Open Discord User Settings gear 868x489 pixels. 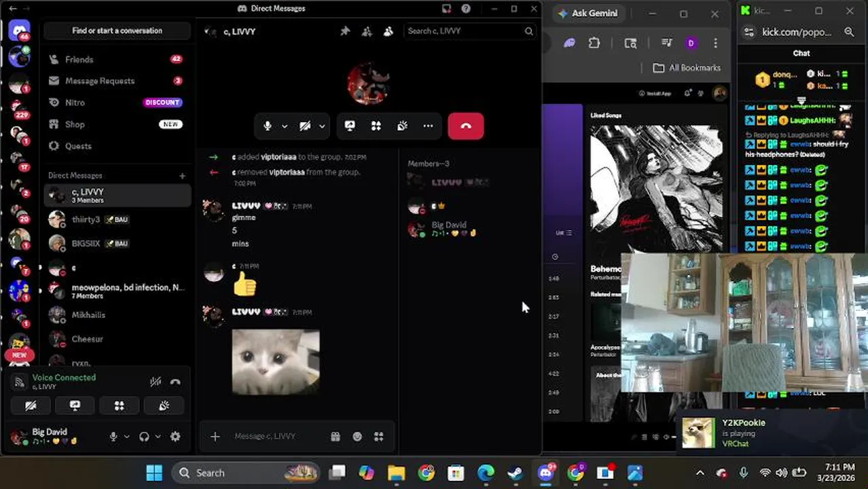tap(175, 437)
